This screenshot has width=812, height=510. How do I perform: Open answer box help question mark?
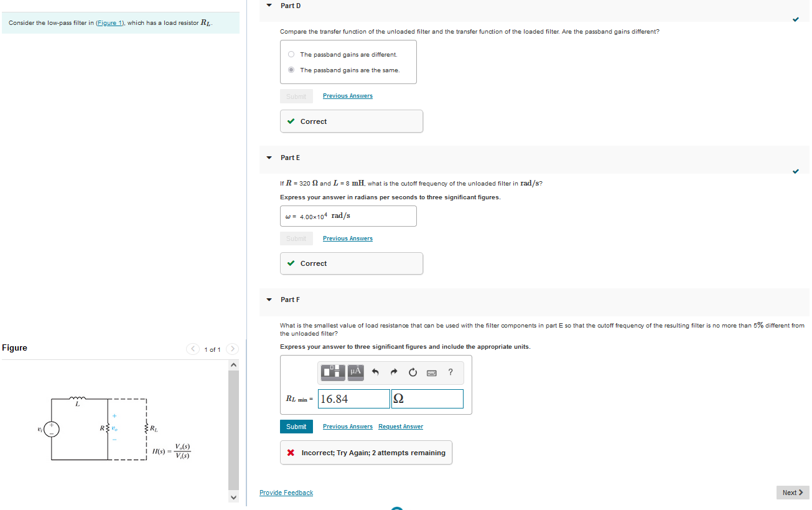(x=450, y=372)
